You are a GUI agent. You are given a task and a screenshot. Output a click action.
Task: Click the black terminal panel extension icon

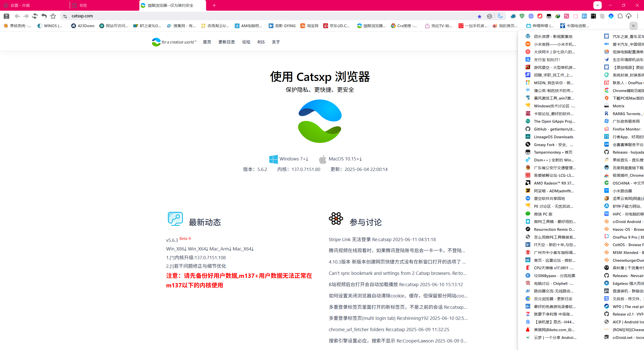[593, 16]
